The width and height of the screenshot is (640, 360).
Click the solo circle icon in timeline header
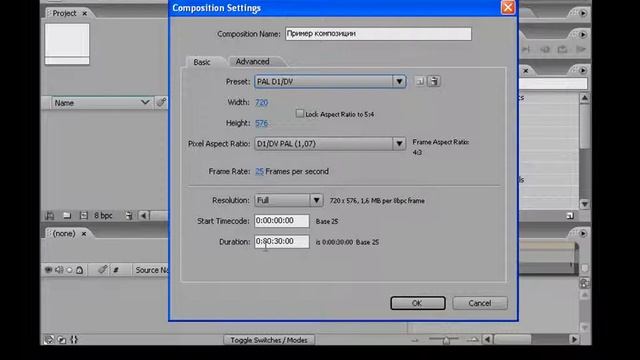click(x=69, y=270)
